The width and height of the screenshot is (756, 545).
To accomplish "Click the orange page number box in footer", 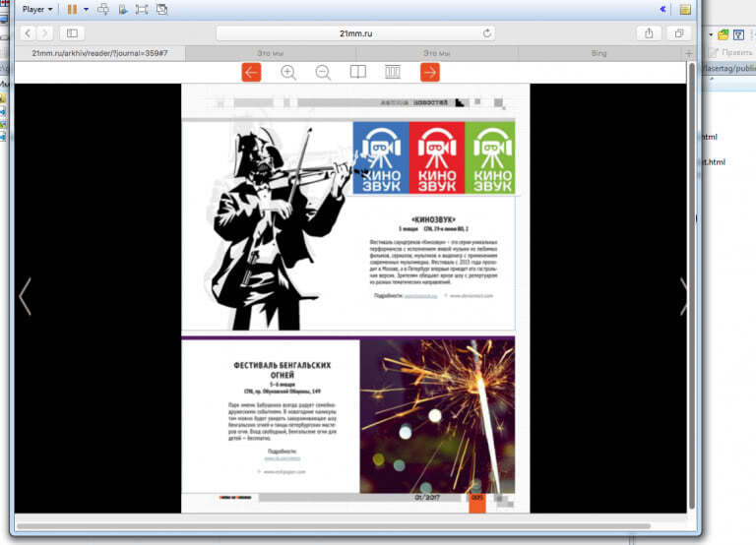I will click(x=477, y=503).
